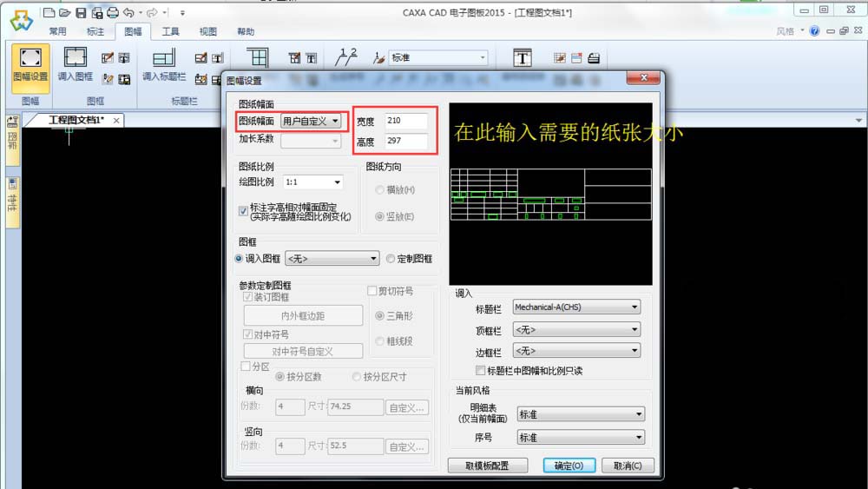
Task: Click the serial number 1 2 leader icon
Action: [x=347, y=57]
